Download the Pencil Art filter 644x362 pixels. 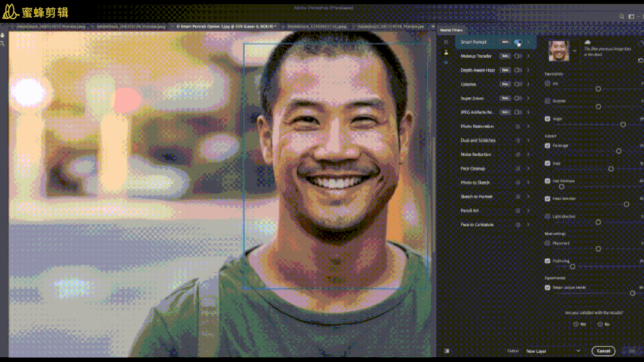tap(518, 211)
